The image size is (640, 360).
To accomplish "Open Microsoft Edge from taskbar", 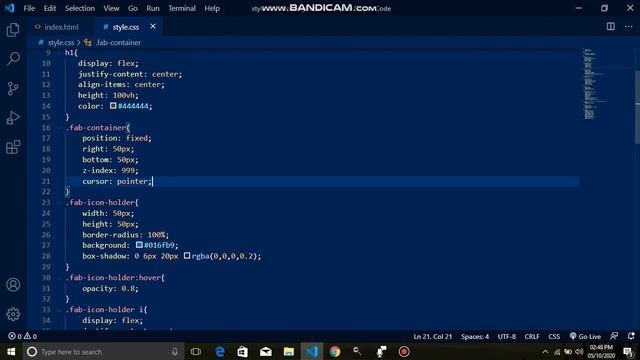I will [x=220, y=351].
